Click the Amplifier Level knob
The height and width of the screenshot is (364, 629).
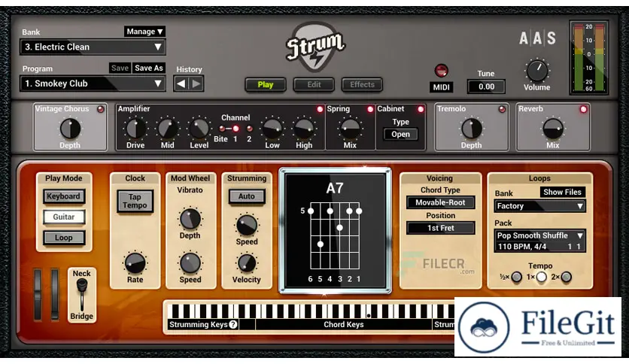pyautogui.click(x=199, y=129)
